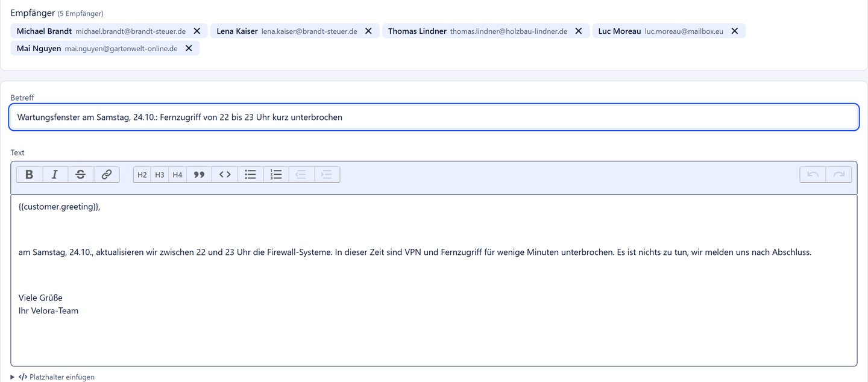Click the {{customer.greeting}} placeholder text

60,207
